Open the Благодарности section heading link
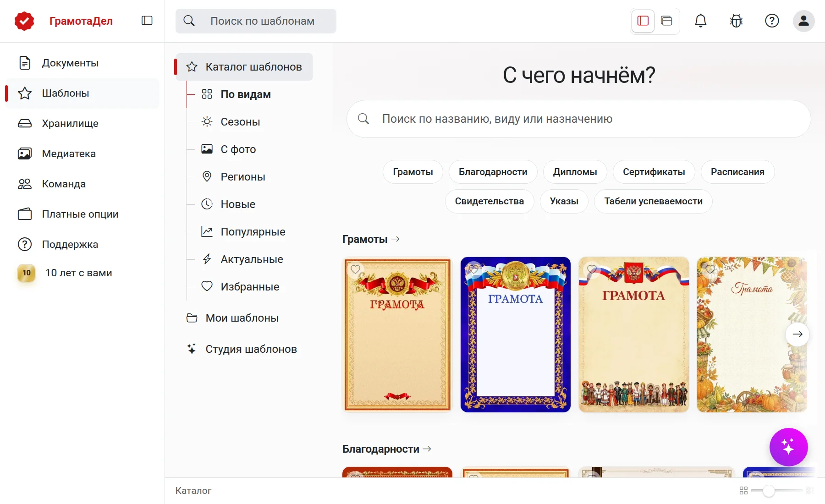 tap(387, 449)
